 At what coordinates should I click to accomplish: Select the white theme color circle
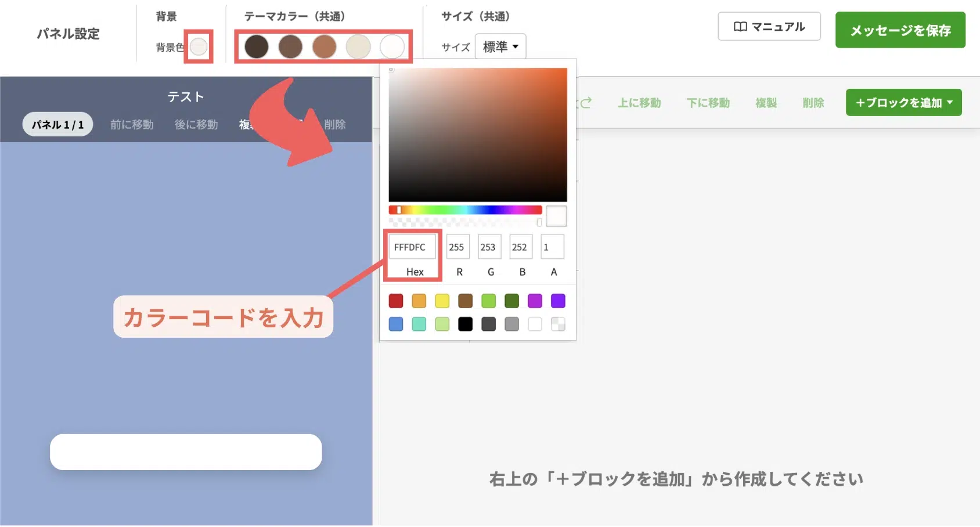(x=392, y=46)
